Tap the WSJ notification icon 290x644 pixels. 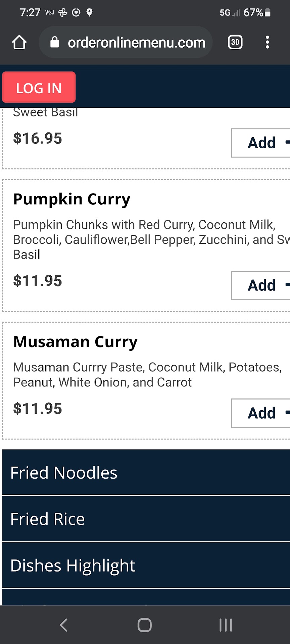click(49, 13)
